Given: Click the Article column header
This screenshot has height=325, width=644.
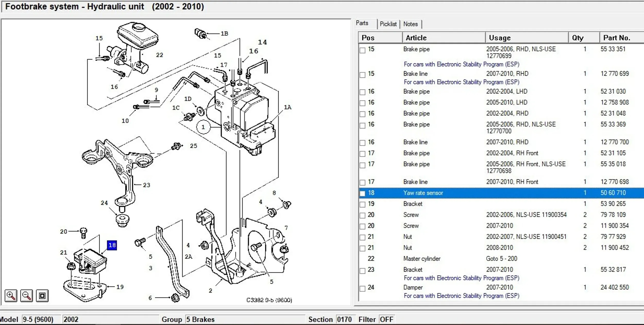Looking at the screenshot, I should 444,38.
